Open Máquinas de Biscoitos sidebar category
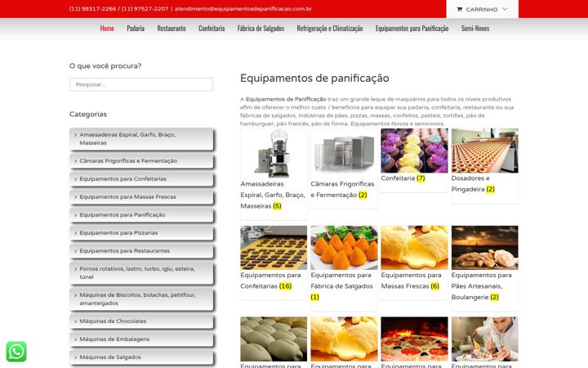The height and width of the screenshot is (368, 588). click(x=141, y=299)
